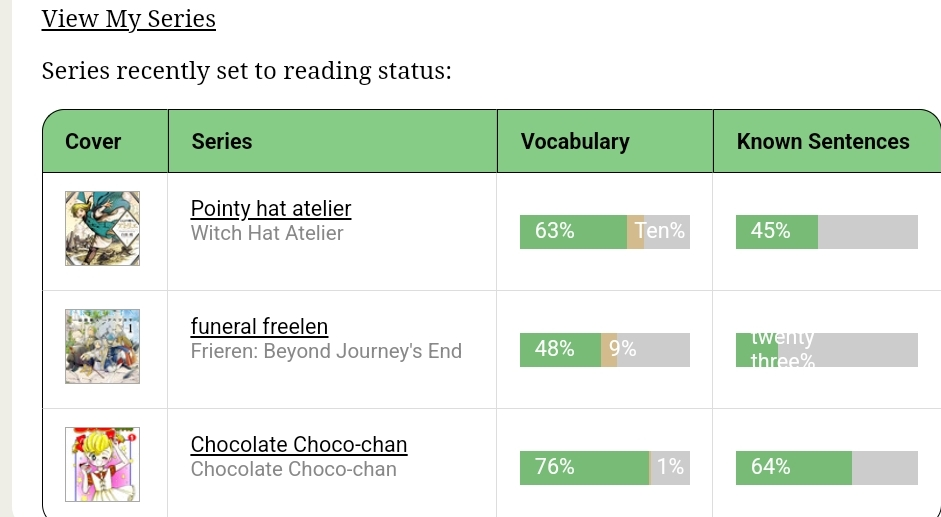Viewport: 941px width, 517px height.
Task: Click the twenty three% known sentences bar
Action: (827, 349)
